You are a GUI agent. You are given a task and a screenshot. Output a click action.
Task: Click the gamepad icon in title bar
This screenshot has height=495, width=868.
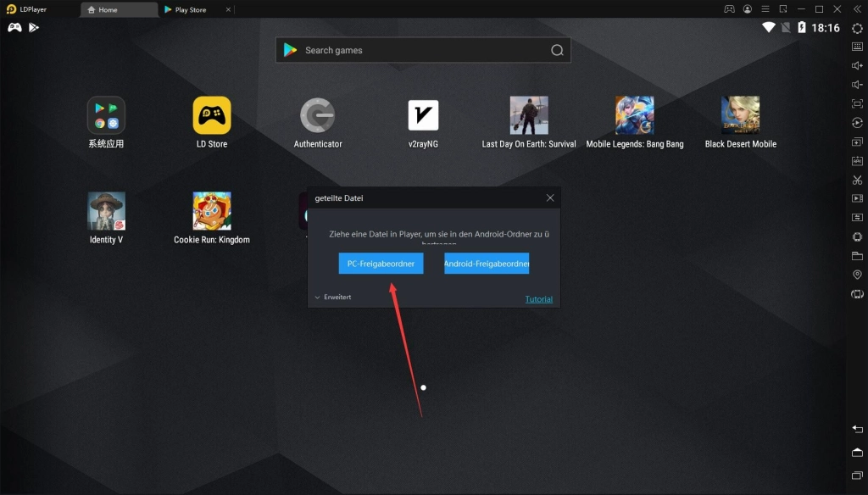pos(730,8)
